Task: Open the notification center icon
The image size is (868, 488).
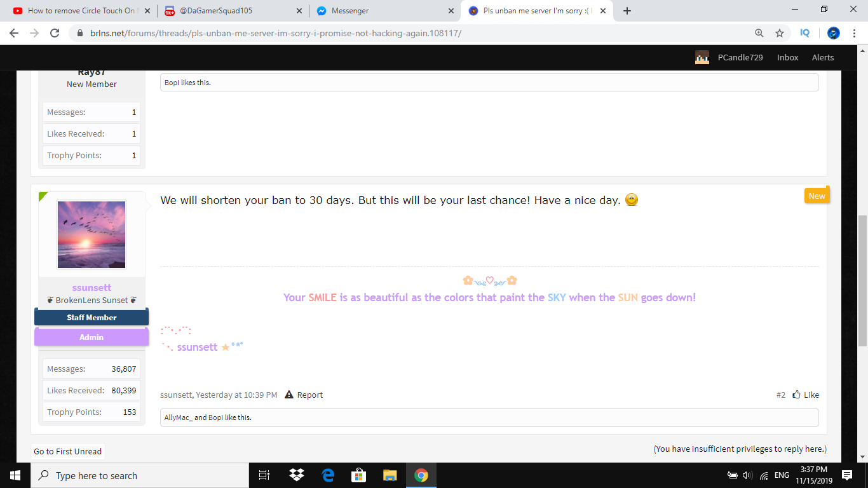Action: pyautogui.click(x=846, y=475)
